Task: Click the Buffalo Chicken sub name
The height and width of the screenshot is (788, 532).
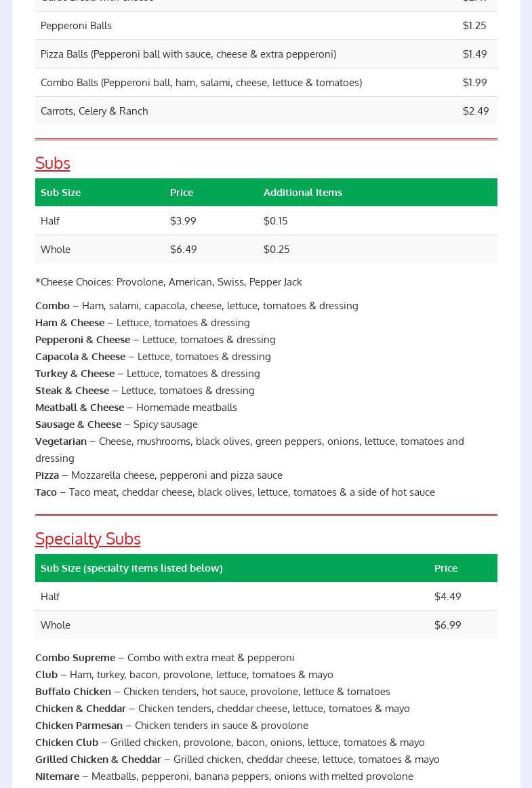Action: (73, 692)
